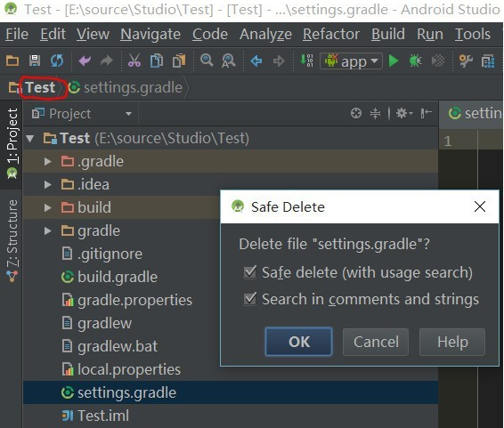Collapse the Test root project node

click(x=30, y=139)
